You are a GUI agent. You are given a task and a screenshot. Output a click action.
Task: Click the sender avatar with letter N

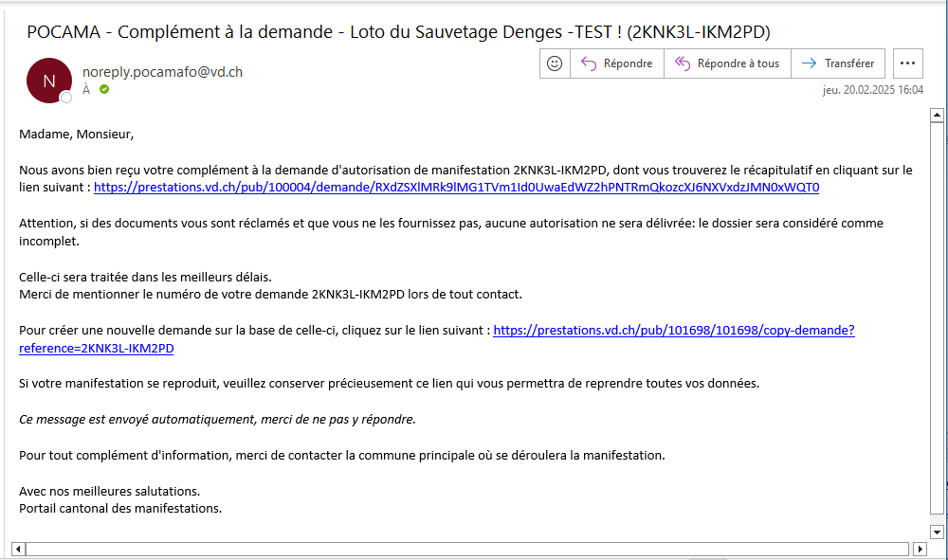coord(49,81)
